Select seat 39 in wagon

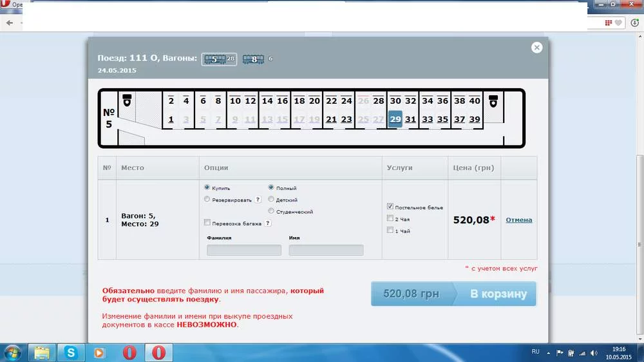coord(475,120)
